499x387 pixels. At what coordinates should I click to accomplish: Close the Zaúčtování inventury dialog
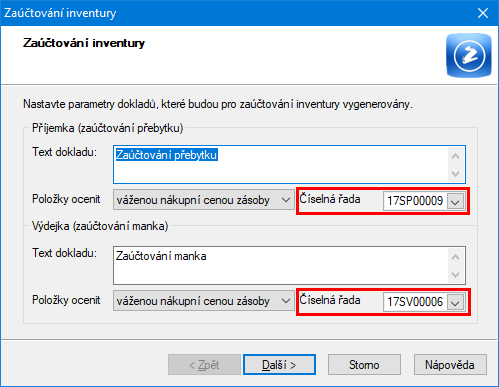[x=483, y=13]
